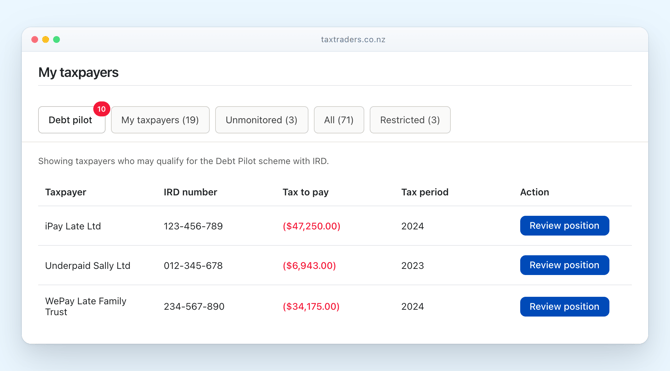Open the Debt pilot tab
Viewport: 670px width, 371px height.
click(71, 120)
